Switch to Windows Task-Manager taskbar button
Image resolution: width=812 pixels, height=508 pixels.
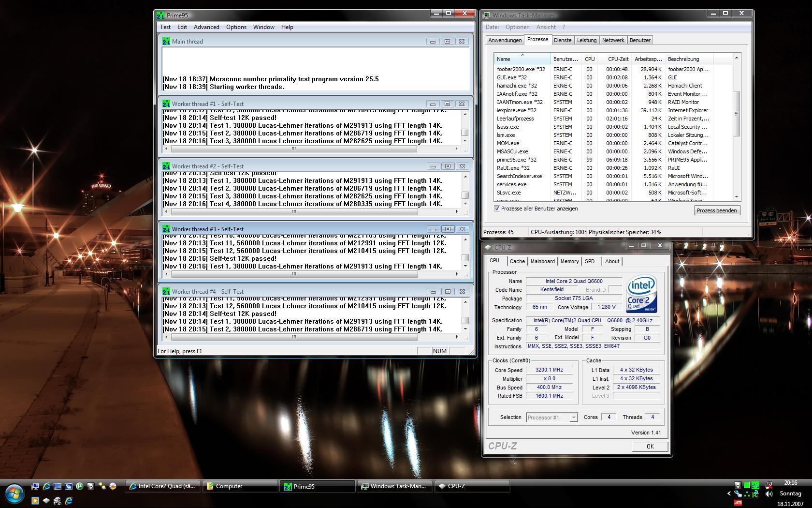pyautogui.click(x=395, y=486)
